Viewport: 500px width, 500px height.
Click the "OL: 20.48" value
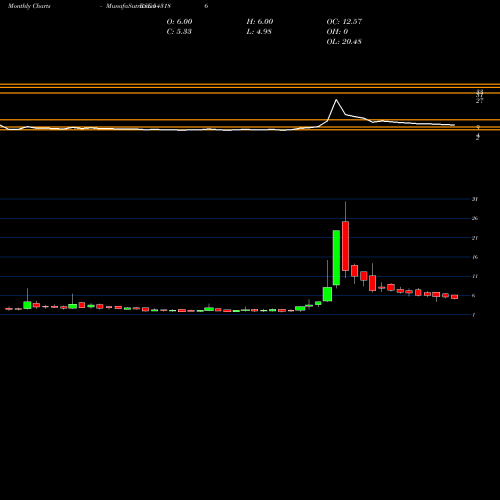click(x=344, y=41)
